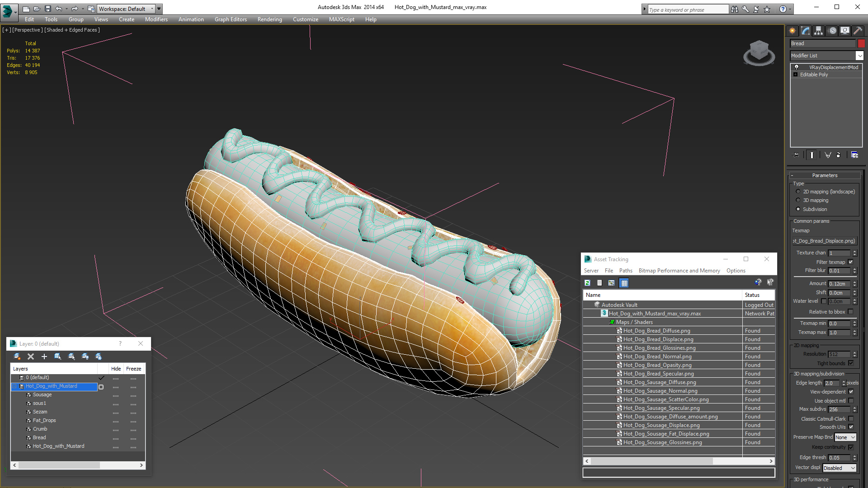Enable Relative to bbox checkbox
This screenshot has width=868, height=488.
pos(850,312)
